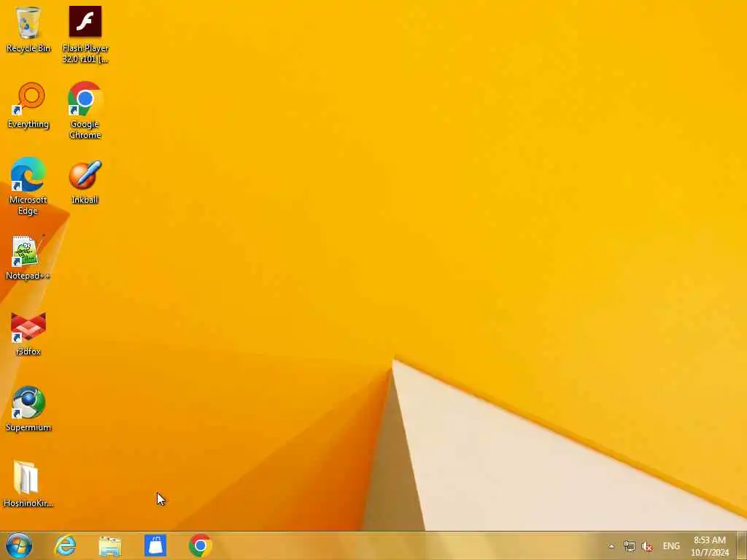Select the Google Chrome desktop shortcut
Image resolution: width=747 pixels, height=560 pixels.
tap(85, 111)
